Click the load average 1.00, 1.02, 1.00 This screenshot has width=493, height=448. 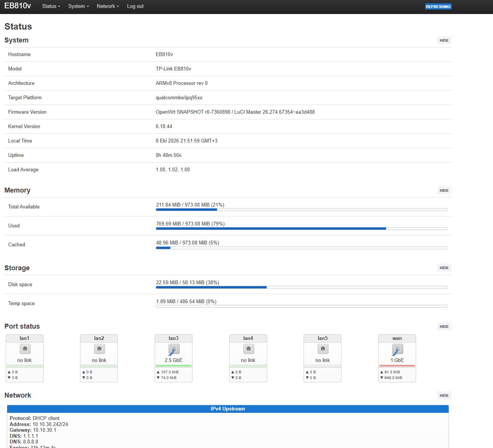tap(173, 170)
